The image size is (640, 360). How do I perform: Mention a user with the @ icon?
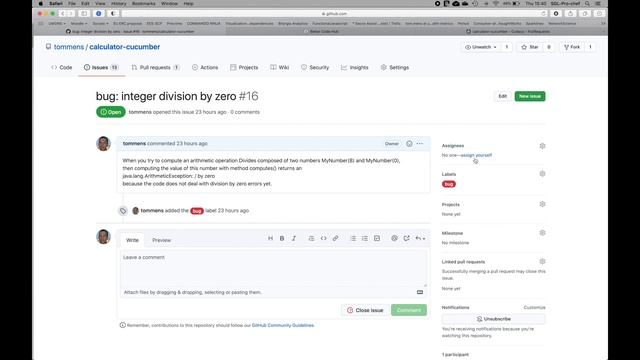(x=394, y=238)
